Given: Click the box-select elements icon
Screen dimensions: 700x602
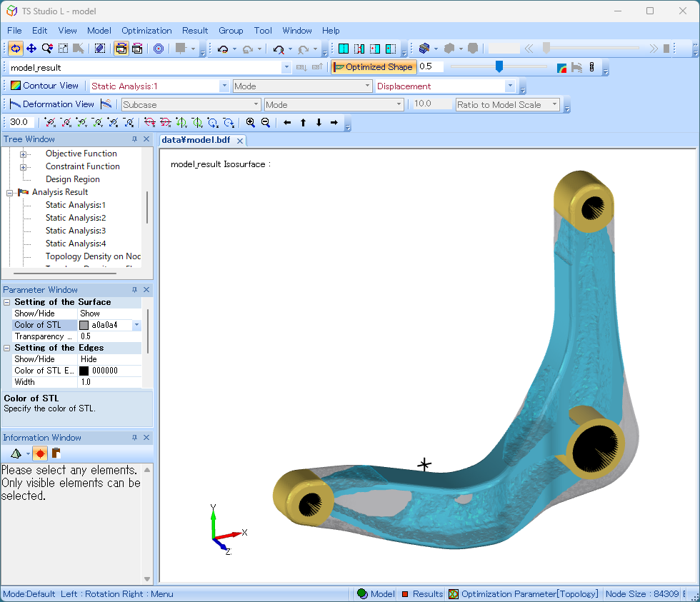Looking at the screenshot, I should point(100,48).
